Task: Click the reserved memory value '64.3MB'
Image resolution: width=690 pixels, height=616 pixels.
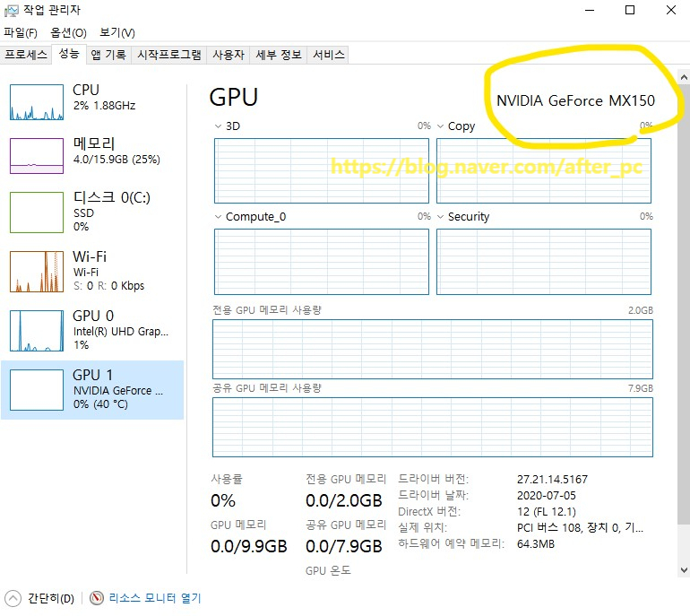Action: [x=536, y=543]
